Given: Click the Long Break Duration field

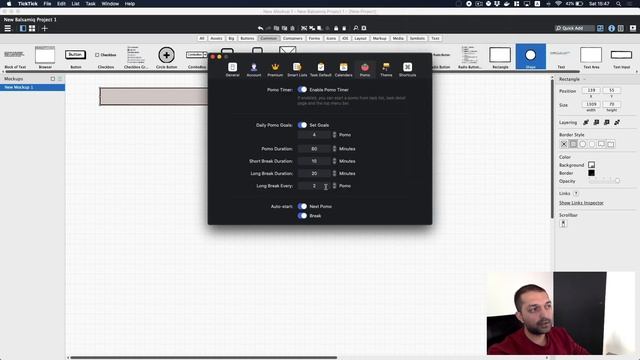Looking at the screenshot, I should pos(314,173).
